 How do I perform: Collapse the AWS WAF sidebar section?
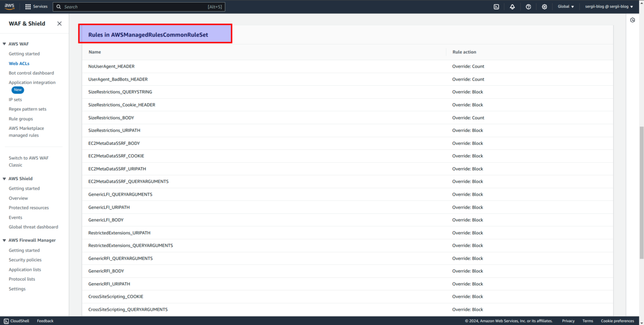pyautogui.click(x=5, y=44)
